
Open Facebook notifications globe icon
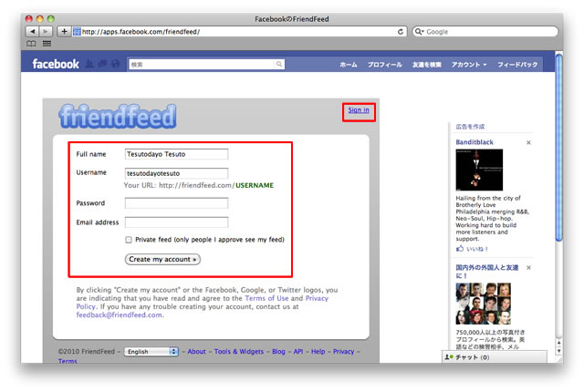coord(116,64)
